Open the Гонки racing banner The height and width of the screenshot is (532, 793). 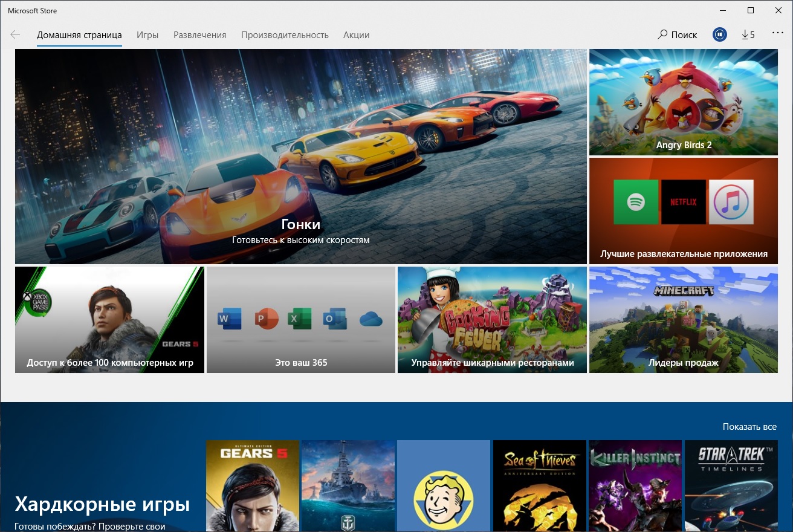[301, 157]
